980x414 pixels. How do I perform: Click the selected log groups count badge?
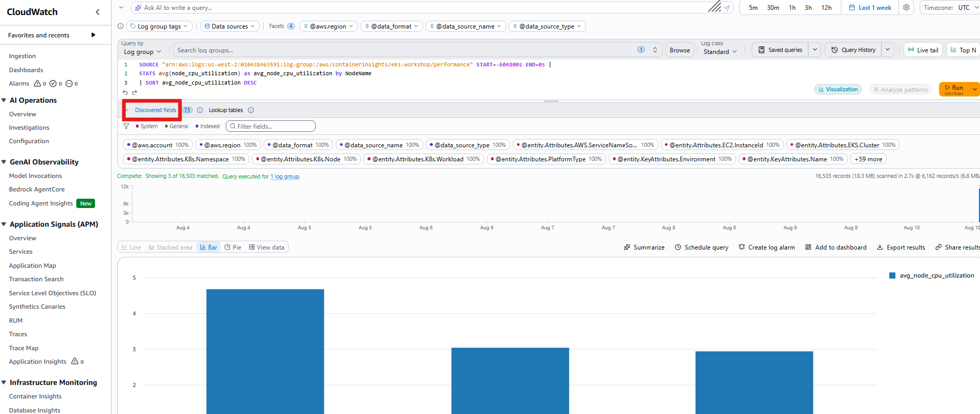(641, 50)
